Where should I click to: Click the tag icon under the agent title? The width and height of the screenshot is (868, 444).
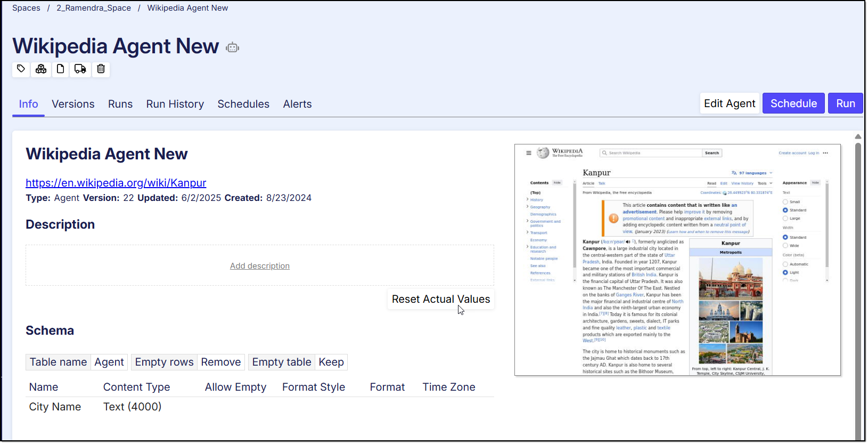pos(21,69)
